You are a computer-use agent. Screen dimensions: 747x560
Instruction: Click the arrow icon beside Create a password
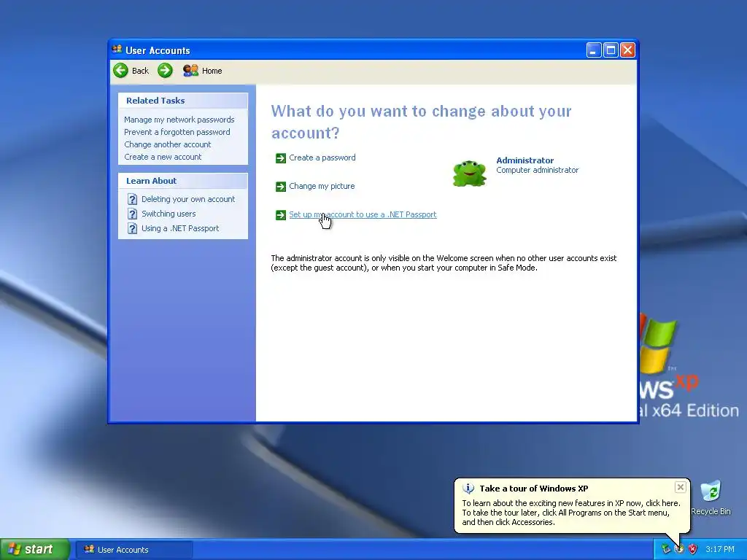(x=281, y=158)
